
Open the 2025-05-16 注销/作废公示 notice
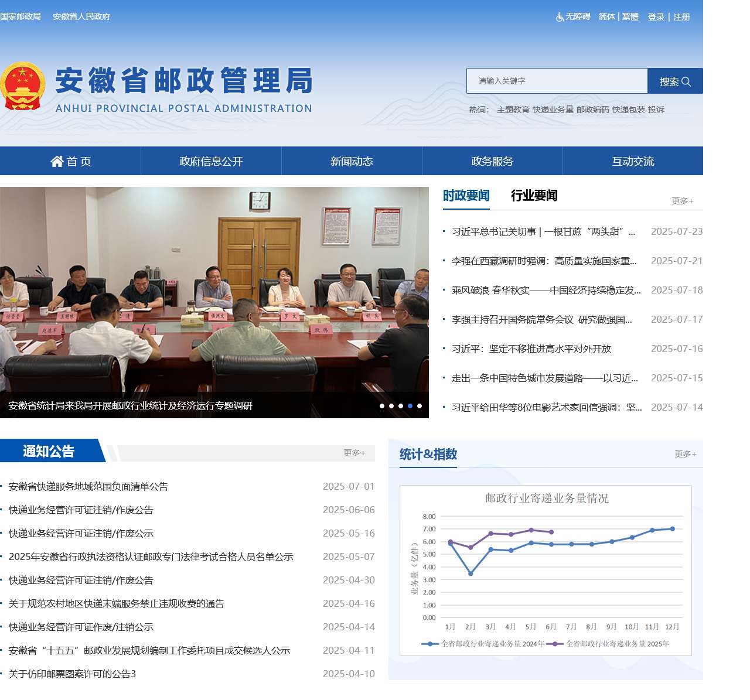point(81,534)
